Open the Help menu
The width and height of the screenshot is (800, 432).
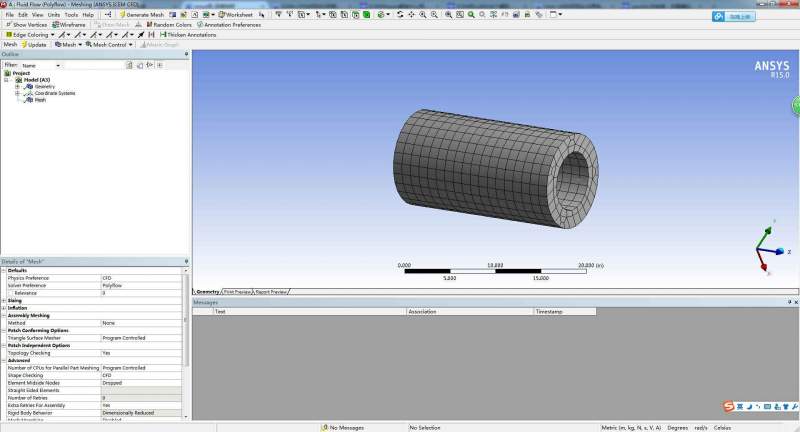[88, 15]
